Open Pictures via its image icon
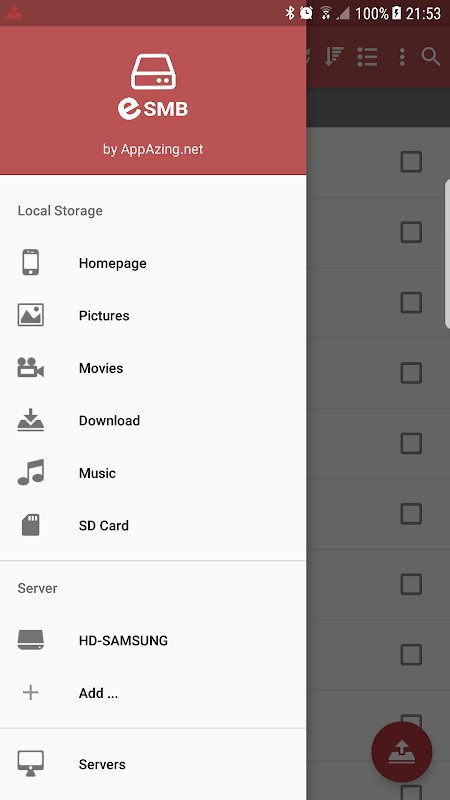Image resolution: width=450 pixels, height=800 pixels. 31,315
